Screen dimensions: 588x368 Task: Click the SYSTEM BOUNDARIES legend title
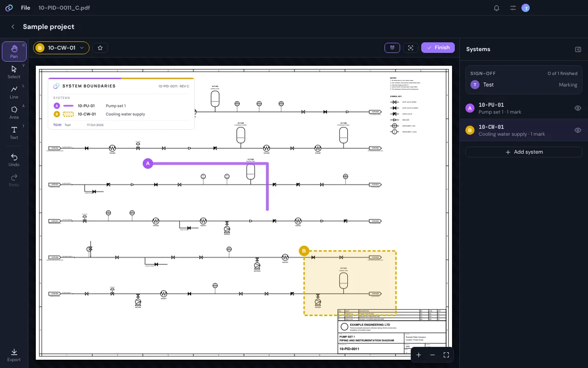pos(89,86)
